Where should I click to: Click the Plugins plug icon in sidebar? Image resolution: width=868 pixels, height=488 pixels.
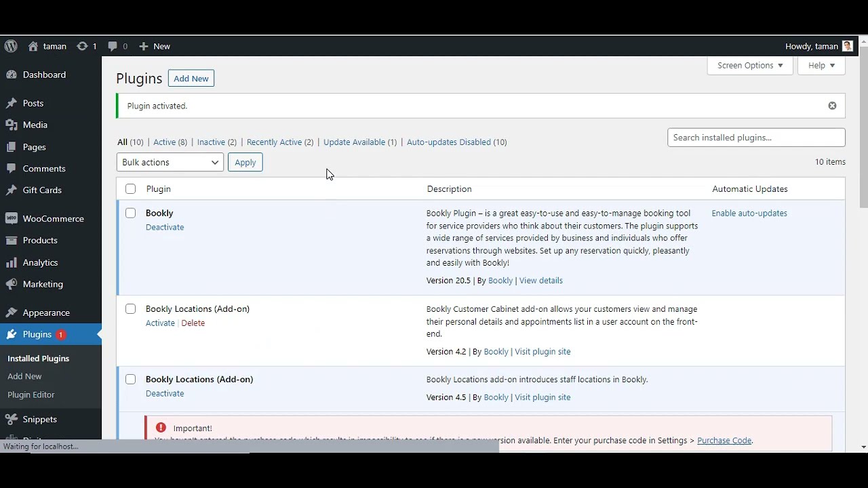point(11,334)
